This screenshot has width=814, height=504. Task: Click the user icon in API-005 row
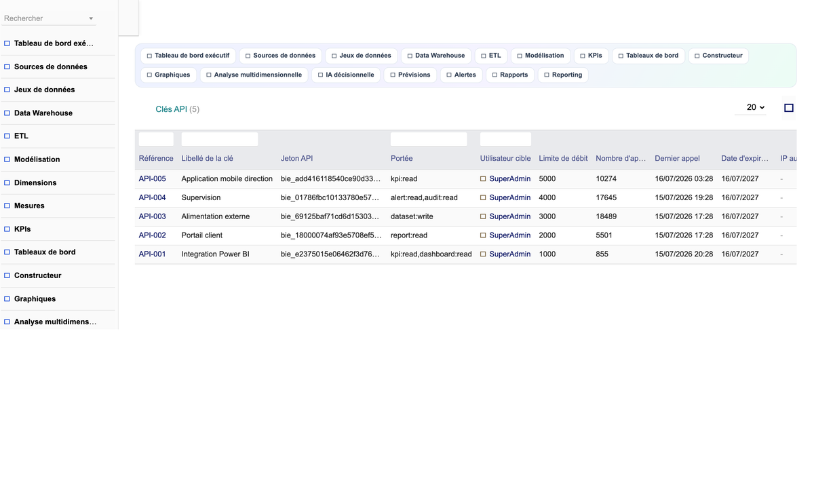(x=483, y=179)
